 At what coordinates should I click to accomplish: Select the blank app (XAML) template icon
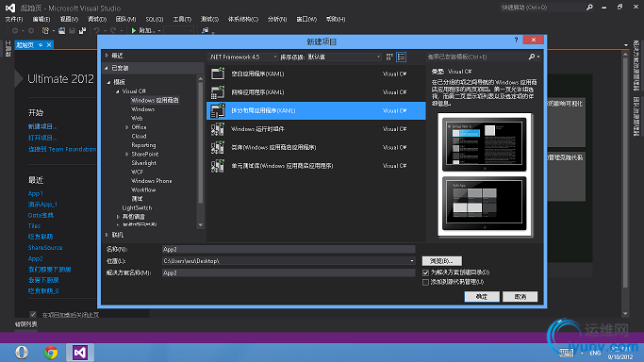click(x=217, y=74)
